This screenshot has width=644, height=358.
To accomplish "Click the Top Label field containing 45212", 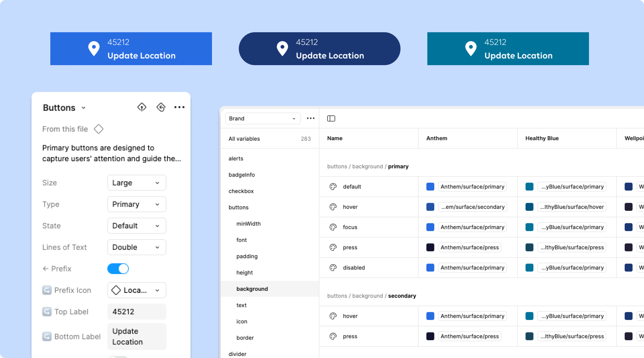I will tap(137, 312).
